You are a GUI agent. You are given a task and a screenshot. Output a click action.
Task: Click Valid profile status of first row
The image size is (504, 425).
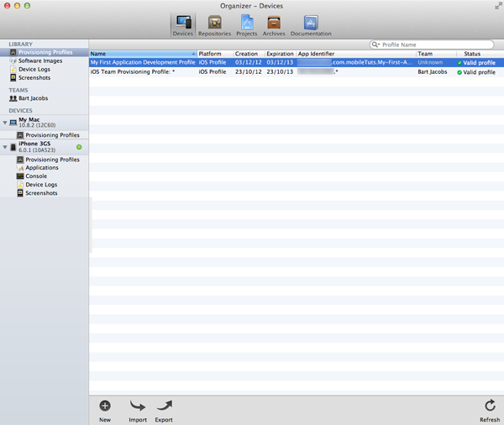476,63
